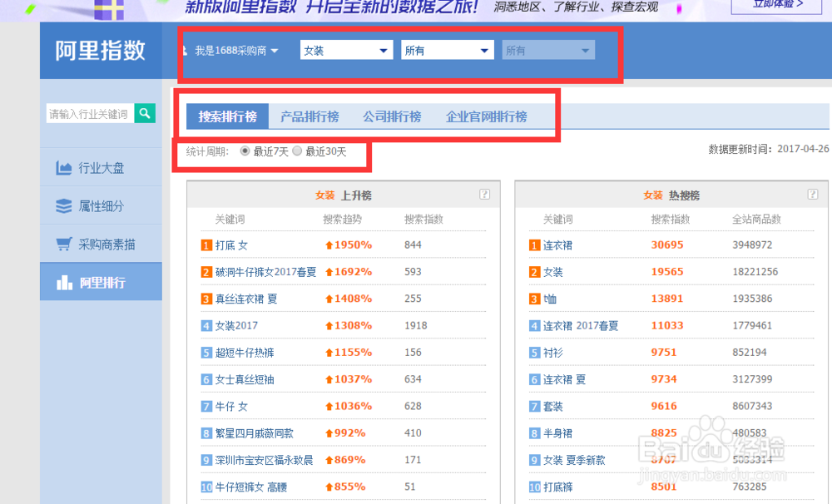The width and height of the screenshot is (832, 504).
Task: Click the user icon before 我是1688采购商
Action: [185, 51]
